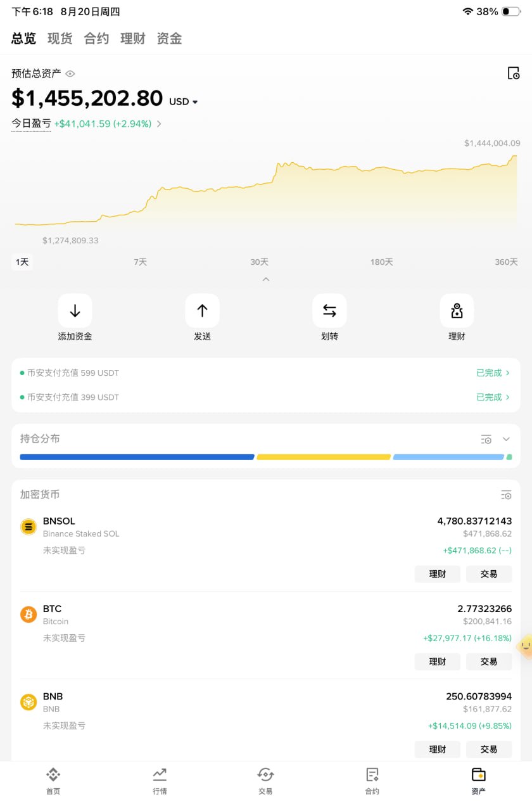The width and height of the screenshot is (532, 811).
Task: Tap the 今日盈亏 label
Action: click(x=31, y=124)
